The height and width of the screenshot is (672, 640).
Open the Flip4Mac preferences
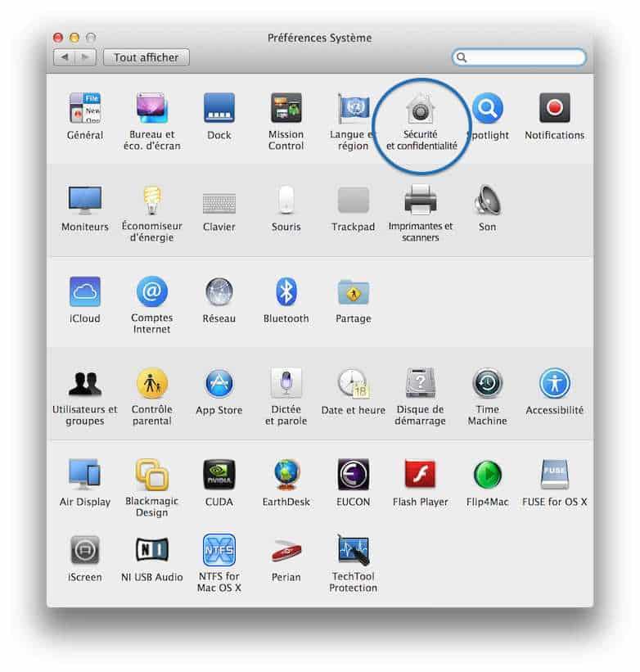(x=488, y=475)
